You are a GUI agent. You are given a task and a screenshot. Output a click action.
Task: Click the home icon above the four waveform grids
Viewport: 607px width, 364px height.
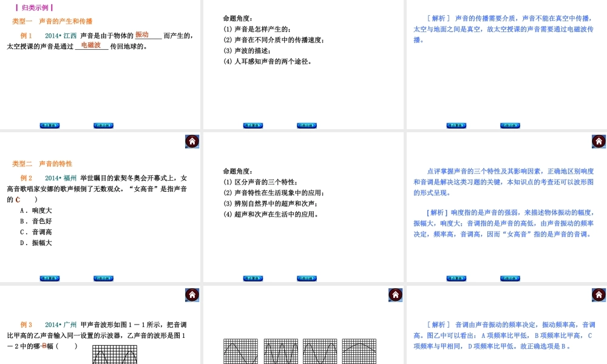pyautogui.click(x=395, y=295)
